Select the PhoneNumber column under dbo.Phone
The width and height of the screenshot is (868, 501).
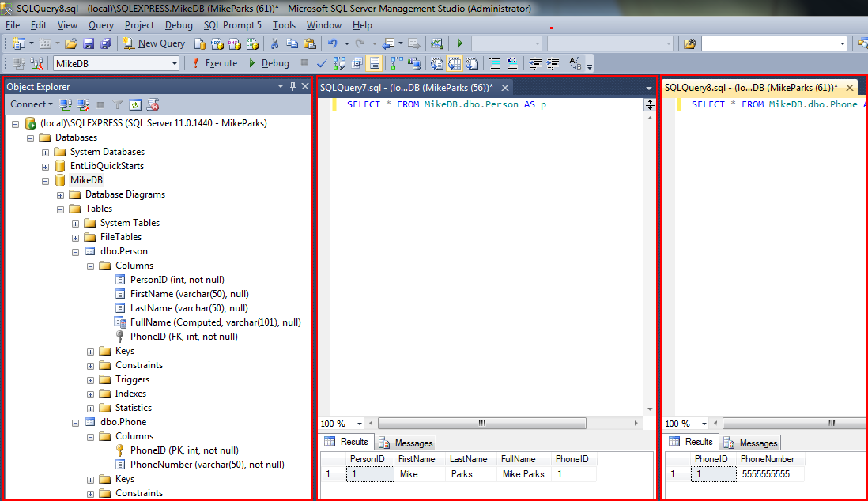pyautogui.click(x=207, y=465)
